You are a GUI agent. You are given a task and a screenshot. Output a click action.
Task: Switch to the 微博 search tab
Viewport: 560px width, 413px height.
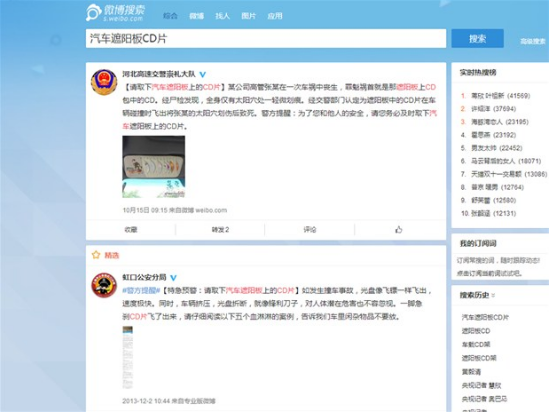coord(196,16)
